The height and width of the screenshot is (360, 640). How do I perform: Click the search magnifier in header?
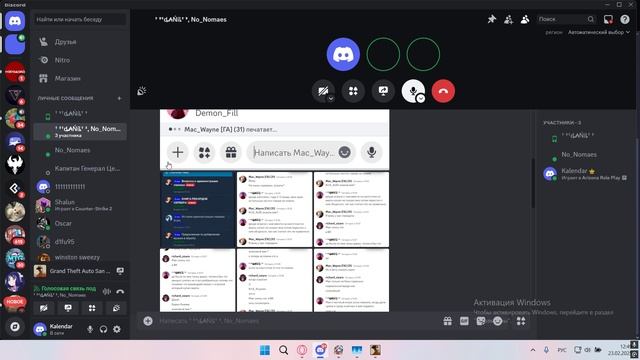click(x=591, y=19)
